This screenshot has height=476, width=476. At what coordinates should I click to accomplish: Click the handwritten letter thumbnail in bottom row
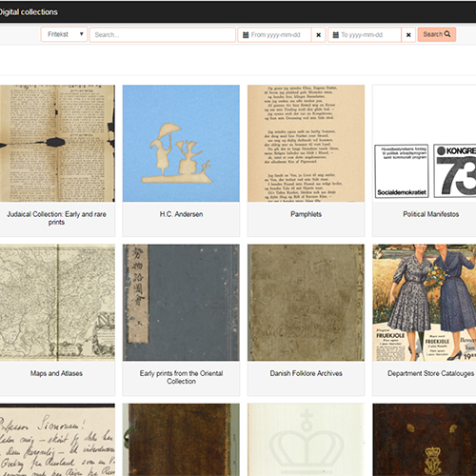pos(57,440)
